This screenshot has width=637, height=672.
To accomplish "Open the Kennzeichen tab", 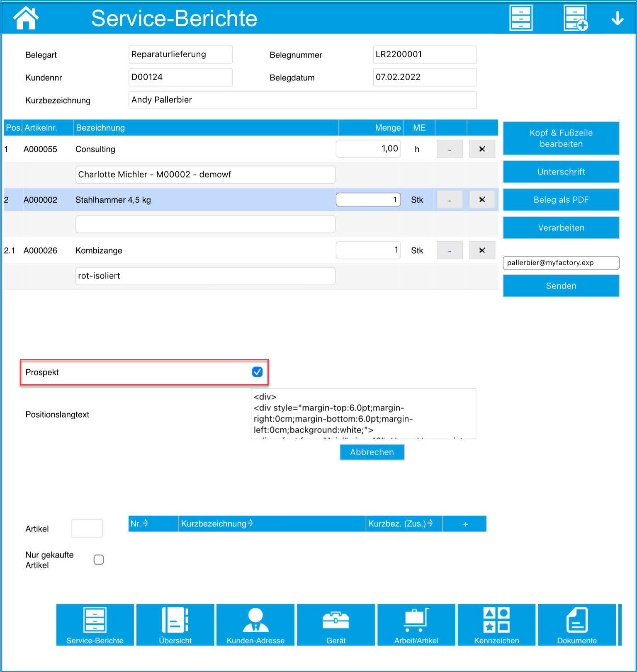I will (496, 625).
